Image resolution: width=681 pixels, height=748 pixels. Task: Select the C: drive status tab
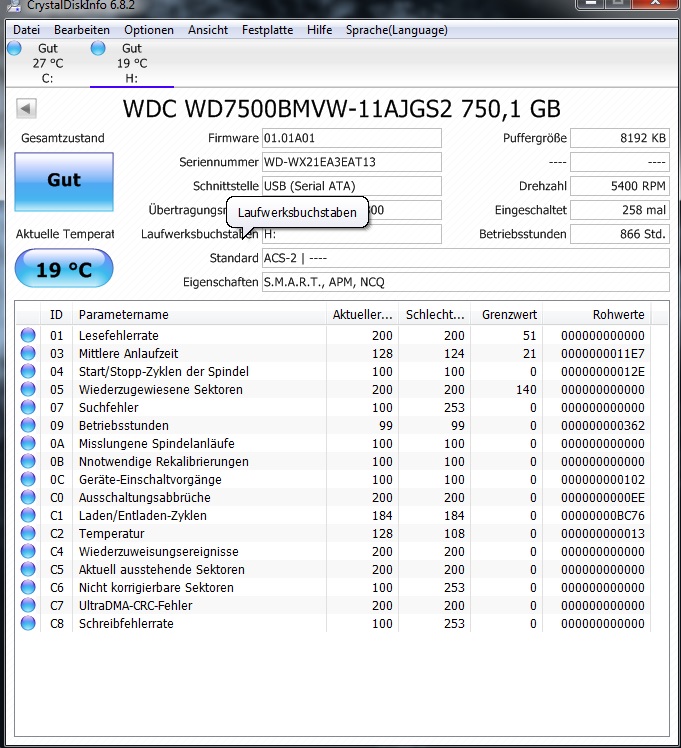tap(47, 63)
